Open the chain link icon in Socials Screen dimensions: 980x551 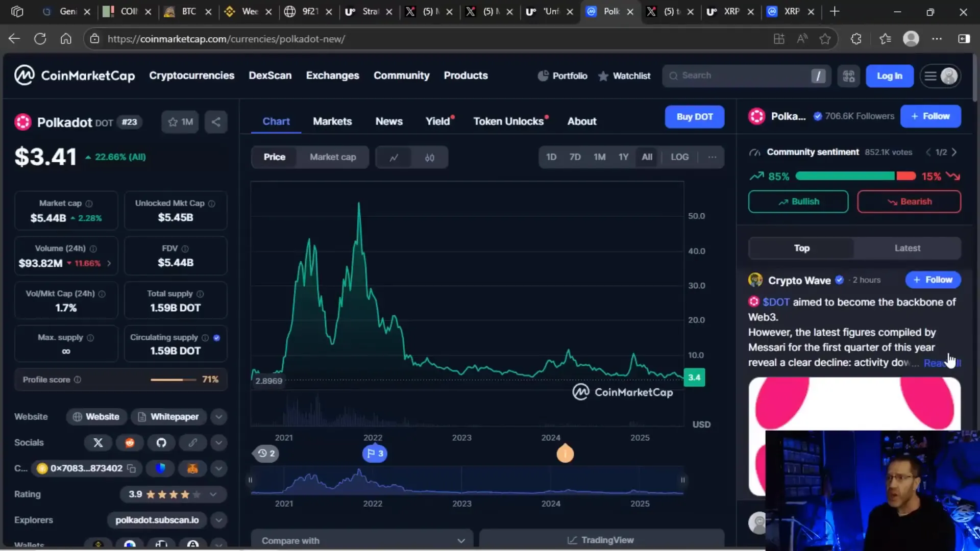(192, 443)
